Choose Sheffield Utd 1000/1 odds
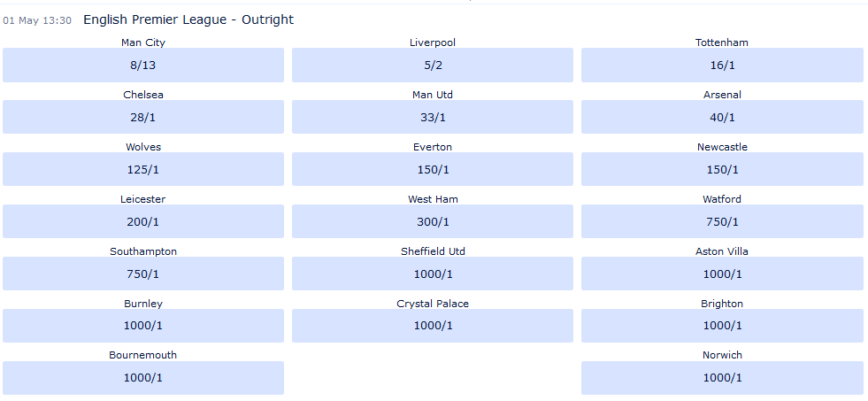 pos(433,274)
